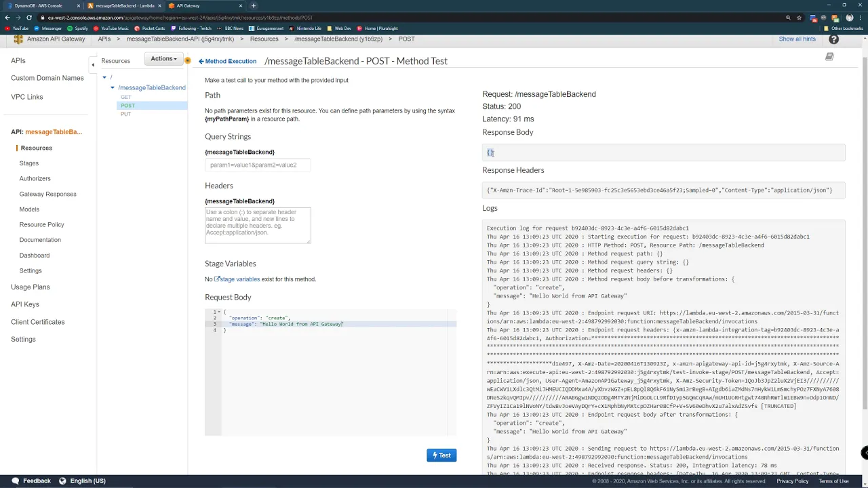Close the DynamoDB - AWS Console tab
This screenshot has height=488, width=868.
79,5
